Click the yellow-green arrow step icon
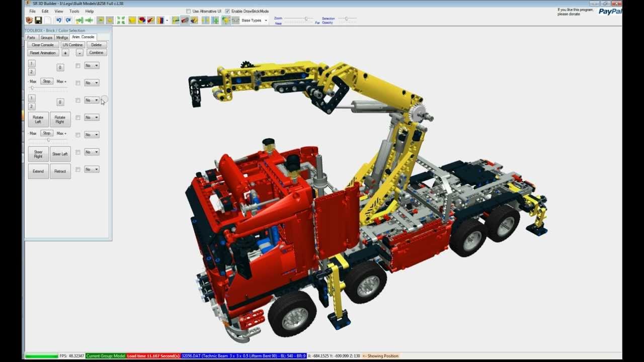 [79, 20]
